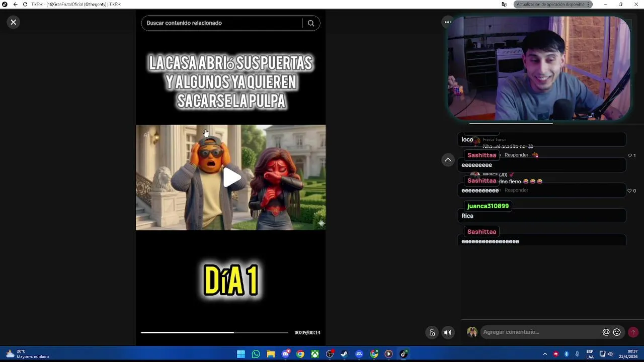Click the webcam overlay of the streamer
This screenshot has height=362, width=644.
point(539,68)
